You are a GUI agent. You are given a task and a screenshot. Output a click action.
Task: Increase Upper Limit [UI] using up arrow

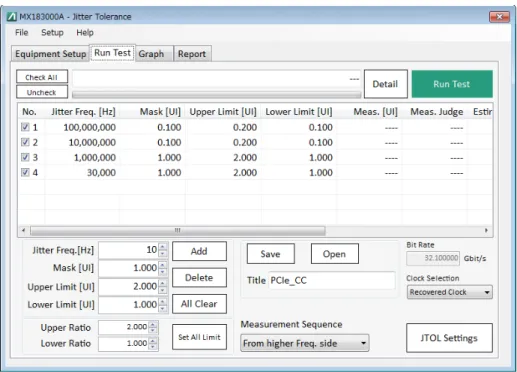[162, 283]
